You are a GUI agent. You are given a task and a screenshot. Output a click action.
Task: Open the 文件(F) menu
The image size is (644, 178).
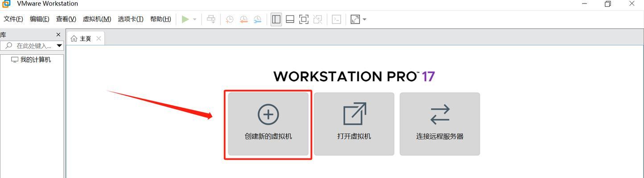(x=13, y=19)
